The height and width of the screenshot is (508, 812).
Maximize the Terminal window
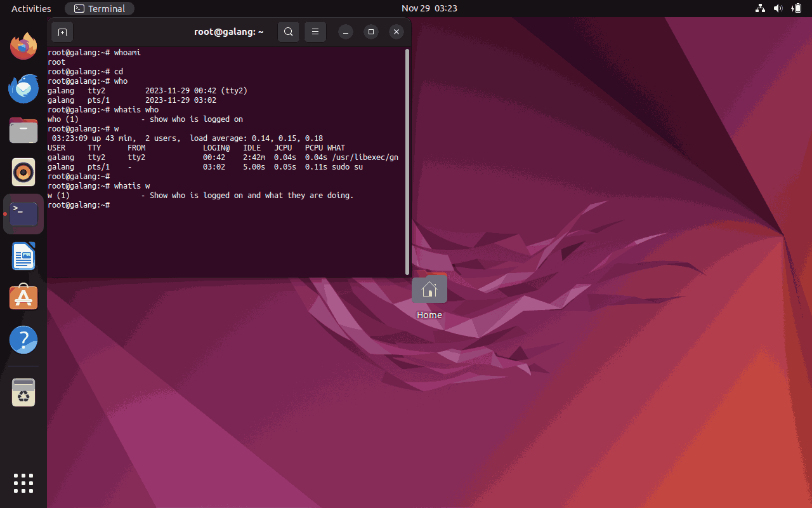371,32
